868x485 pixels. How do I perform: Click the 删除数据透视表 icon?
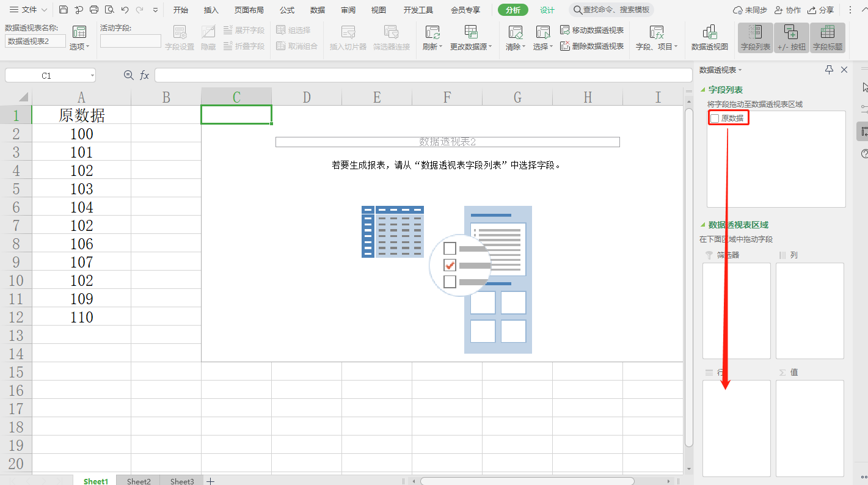coord(565,46)
